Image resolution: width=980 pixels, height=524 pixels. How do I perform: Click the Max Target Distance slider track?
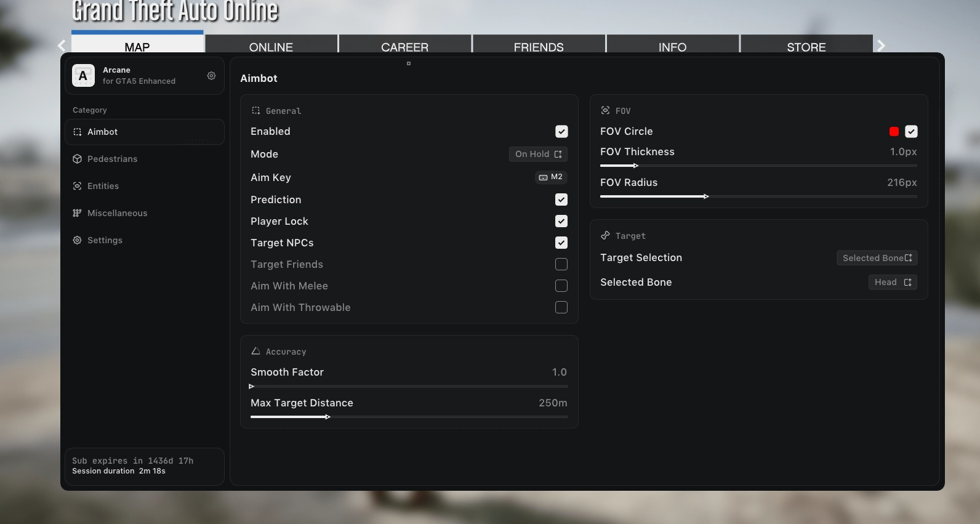pos(409,417)
